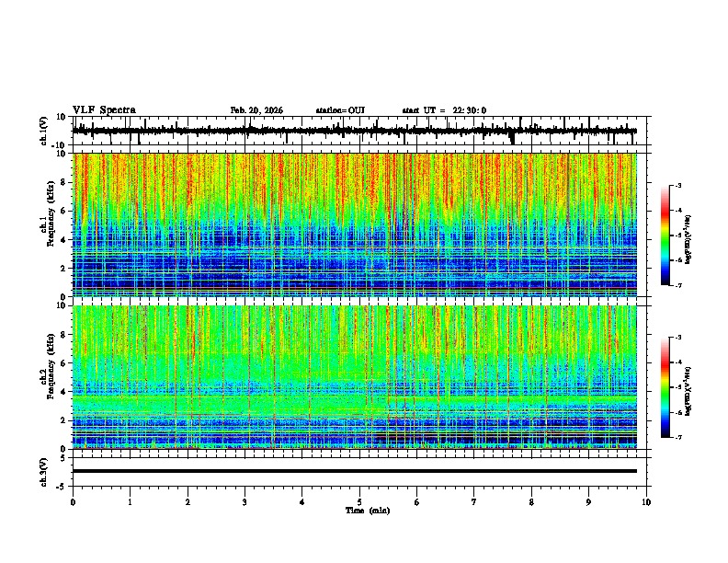
Task: Click the "0" tick on the Time axis
Action: pos(73,502)
